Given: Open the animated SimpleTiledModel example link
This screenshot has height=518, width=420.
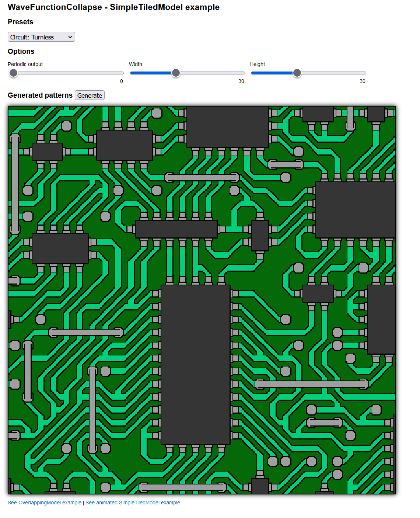Looking at the screenshot, I should 133,503.
